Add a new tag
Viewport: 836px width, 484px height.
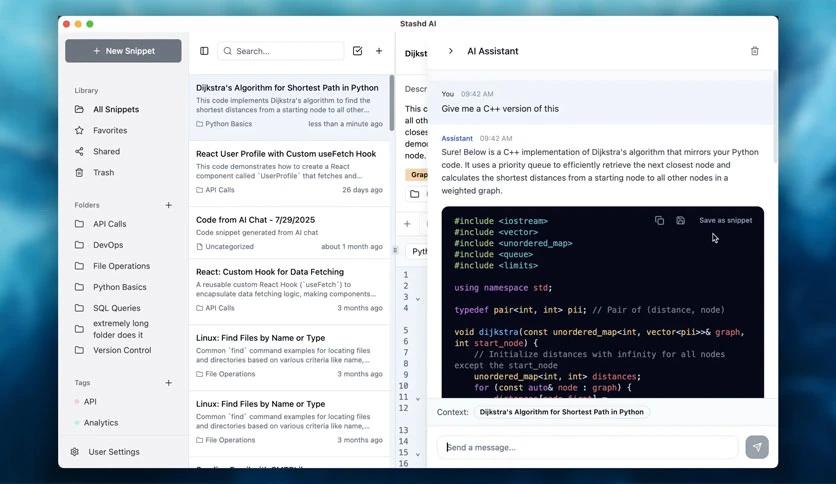coord(168,383)
